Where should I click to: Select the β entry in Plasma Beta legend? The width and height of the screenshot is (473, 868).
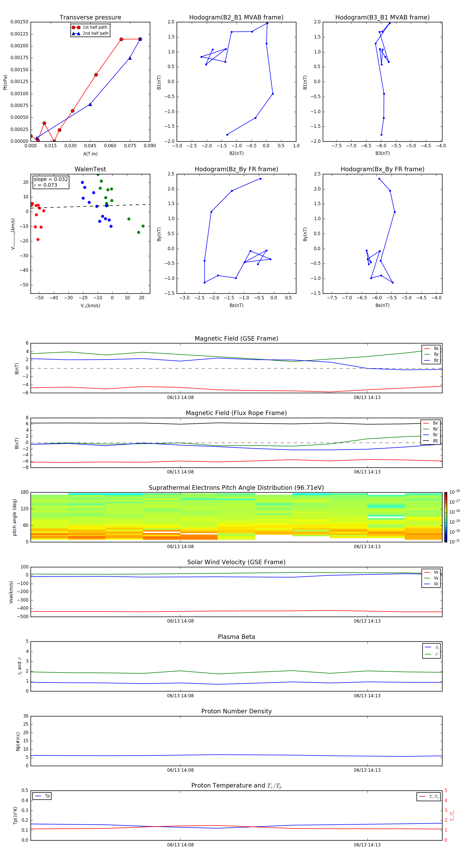431,654
